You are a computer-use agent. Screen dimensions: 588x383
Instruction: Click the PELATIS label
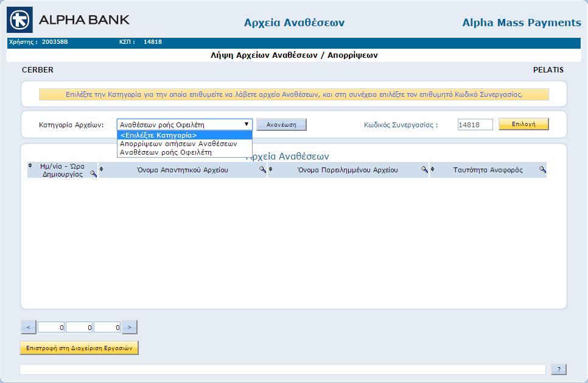(548, 70)
